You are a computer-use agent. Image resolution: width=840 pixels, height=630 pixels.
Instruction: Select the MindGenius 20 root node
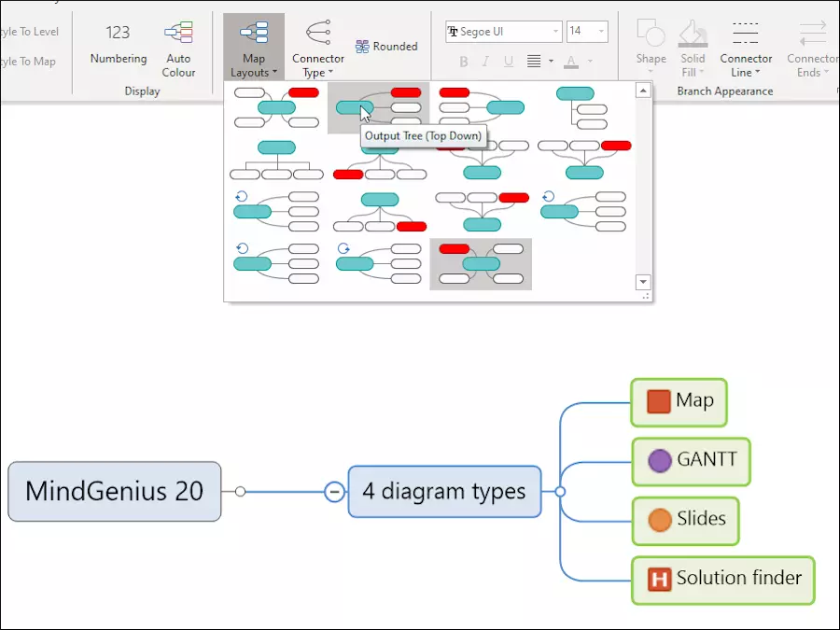tap(115, 491)
